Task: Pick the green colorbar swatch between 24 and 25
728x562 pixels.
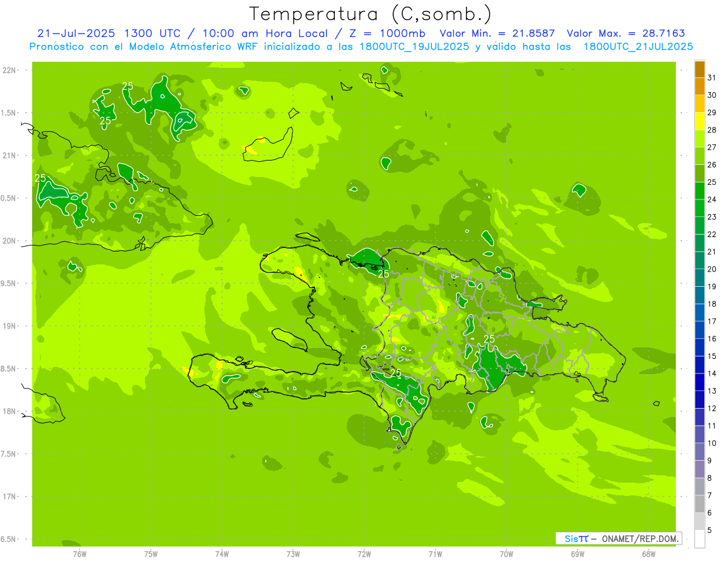Action: point(699,190)
